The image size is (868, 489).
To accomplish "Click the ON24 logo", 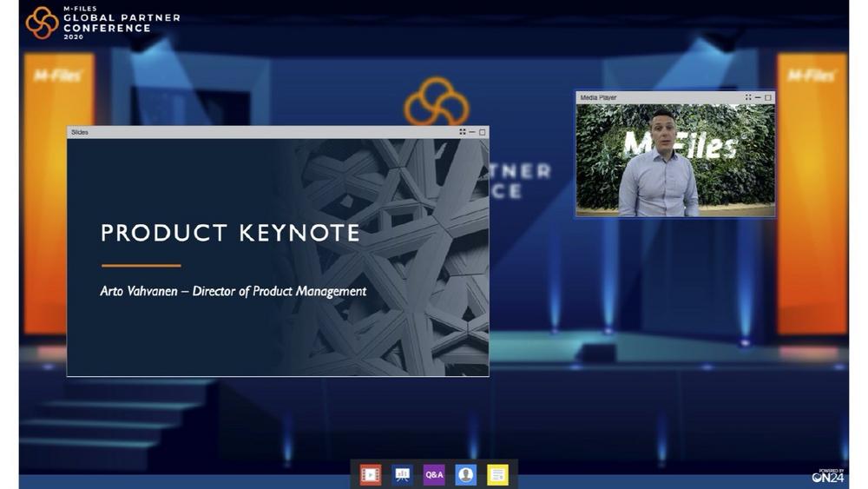I will [x=827, y=475].
